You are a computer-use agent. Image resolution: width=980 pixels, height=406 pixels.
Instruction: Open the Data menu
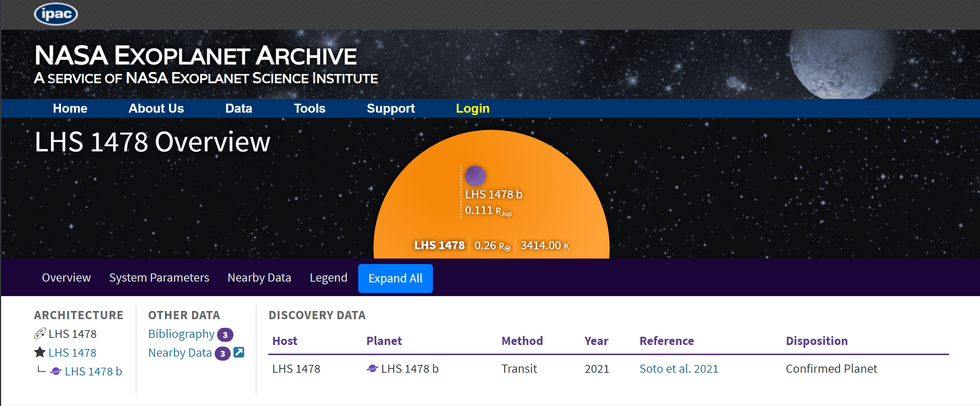point(239,108)
